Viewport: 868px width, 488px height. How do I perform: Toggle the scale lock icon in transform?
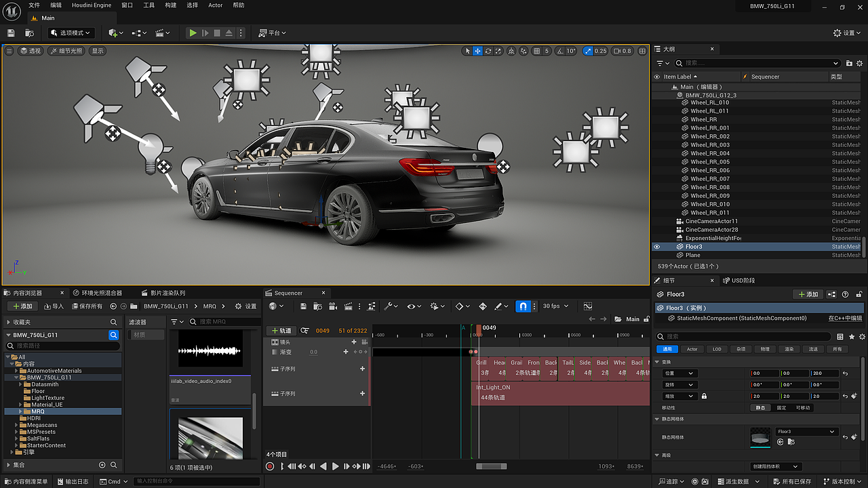[704, 396]
